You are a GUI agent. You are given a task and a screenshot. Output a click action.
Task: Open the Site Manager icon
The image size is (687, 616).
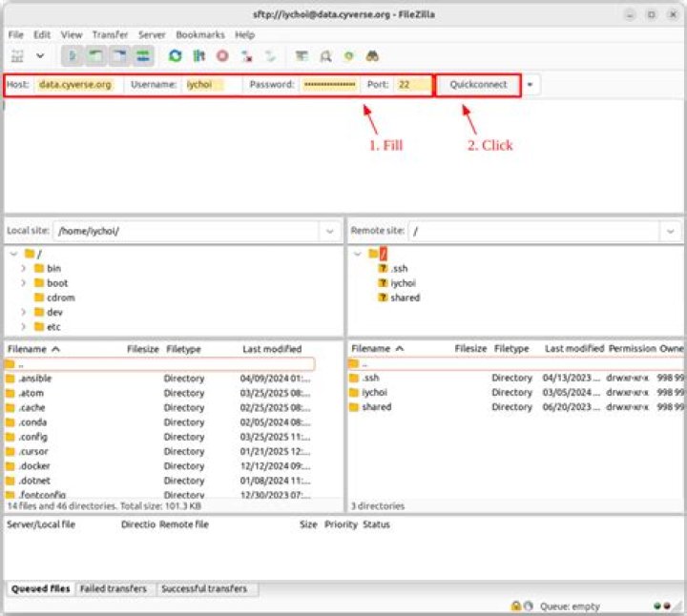(17, 56)
